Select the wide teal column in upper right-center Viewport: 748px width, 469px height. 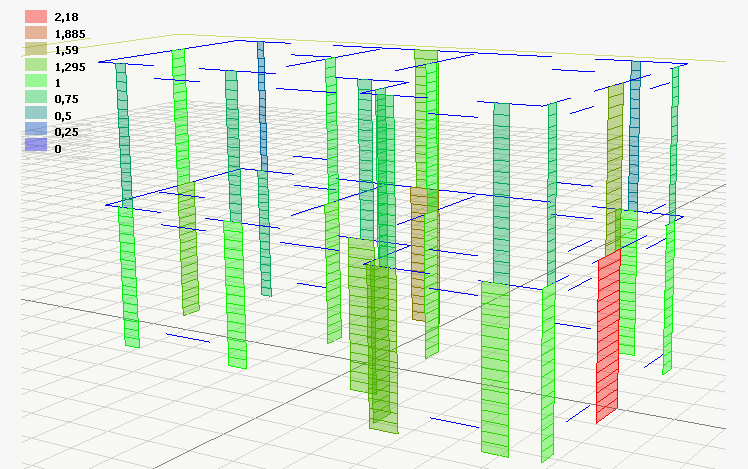point(501,190)
